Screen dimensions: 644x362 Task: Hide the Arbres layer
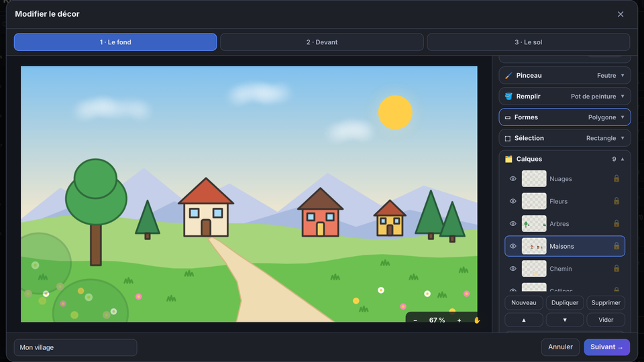[x=513, y=224]
